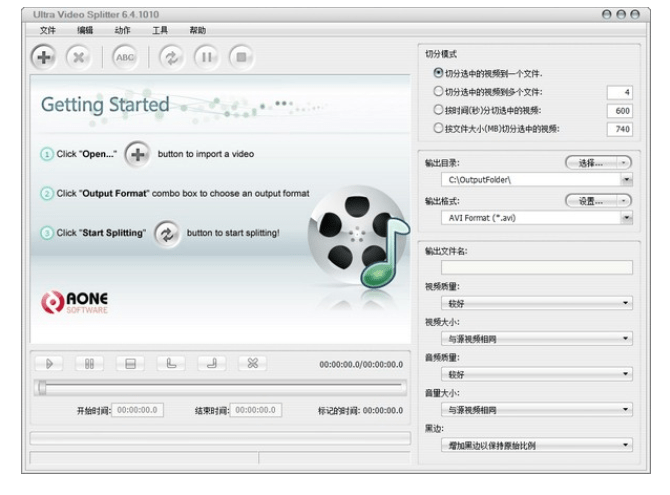Click the Aone Software logo
670x495 pixels.
[x=74, y=302]
